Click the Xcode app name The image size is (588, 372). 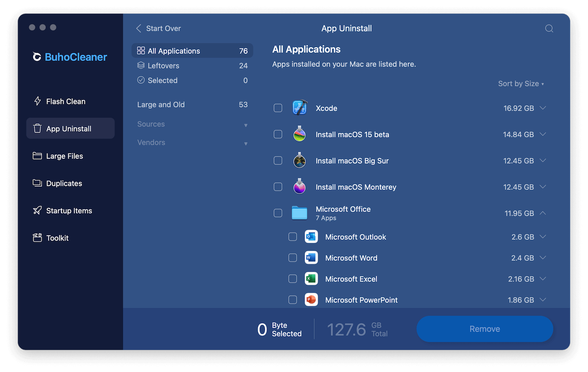(326, 108)
